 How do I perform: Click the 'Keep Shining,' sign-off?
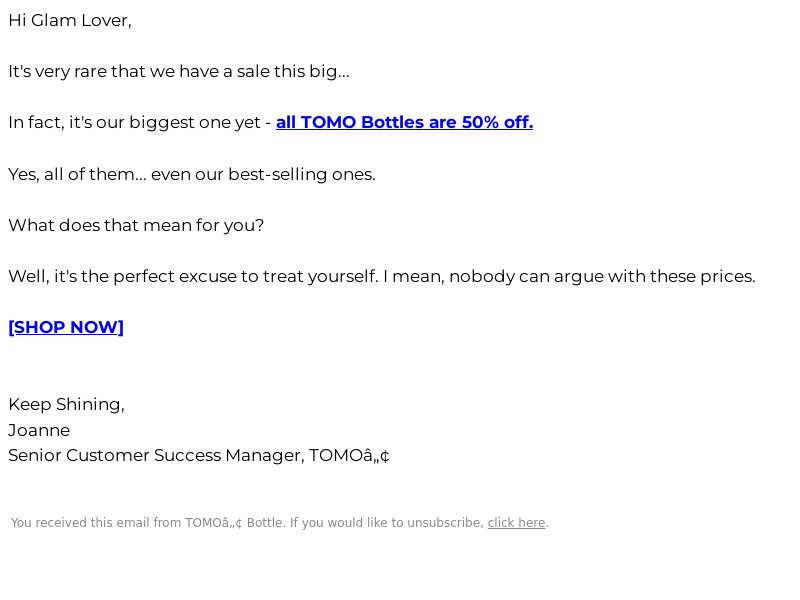66,404
